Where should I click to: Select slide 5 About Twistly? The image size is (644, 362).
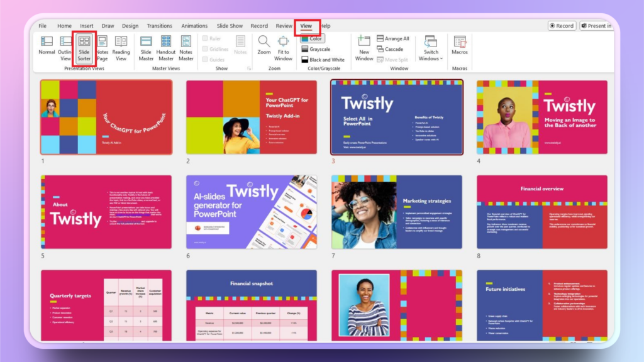click(x=106, y=212)
